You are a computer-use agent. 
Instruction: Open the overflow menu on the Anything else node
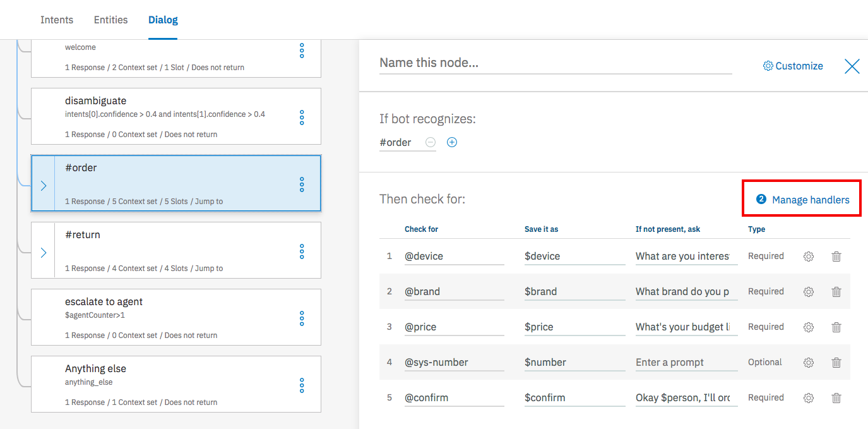point(302,384)
